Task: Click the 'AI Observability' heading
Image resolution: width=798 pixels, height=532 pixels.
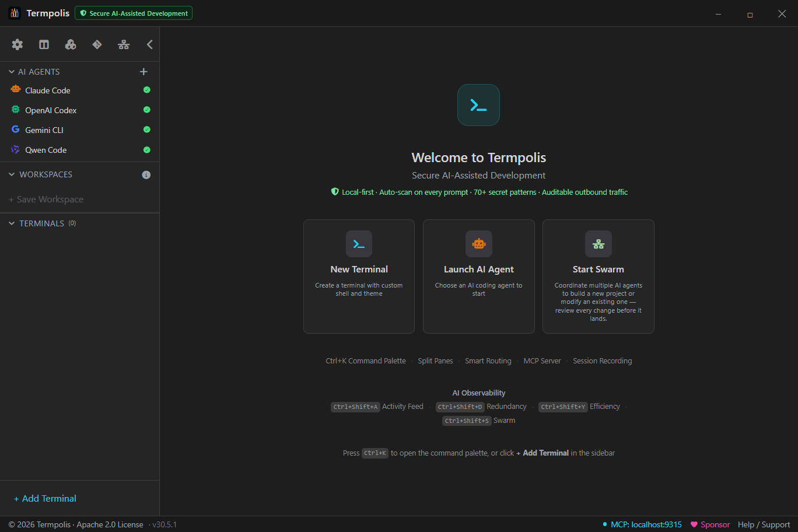Action: (x=479, y=393)
